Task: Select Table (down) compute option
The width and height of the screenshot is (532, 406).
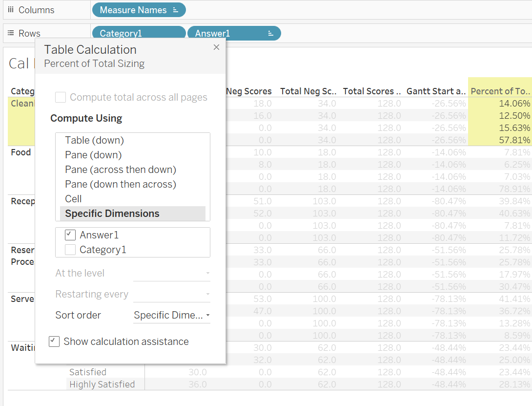Action: pyautogui.click(x=93, y=140)
